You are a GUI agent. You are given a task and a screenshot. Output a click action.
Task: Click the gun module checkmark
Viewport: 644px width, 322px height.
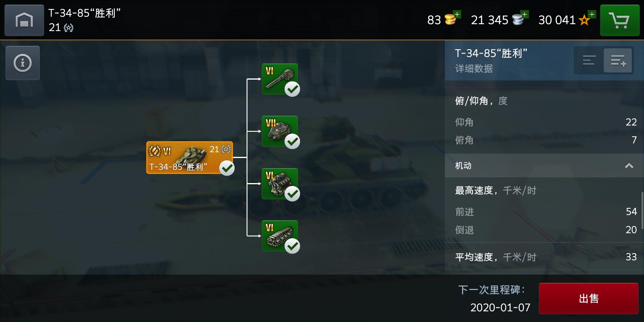(292, 89)
